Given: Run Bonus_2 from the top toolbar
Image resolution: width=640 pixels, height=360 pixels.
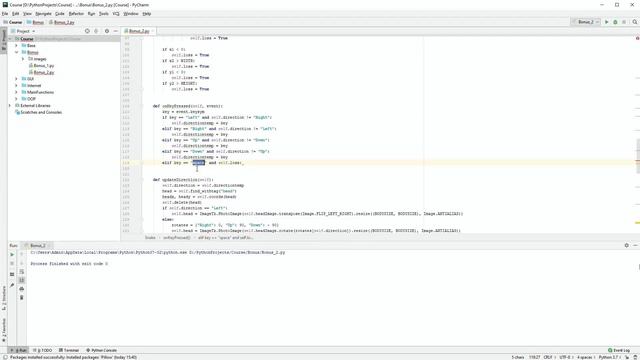Looking at the screenshot, I should pos(607,22).
